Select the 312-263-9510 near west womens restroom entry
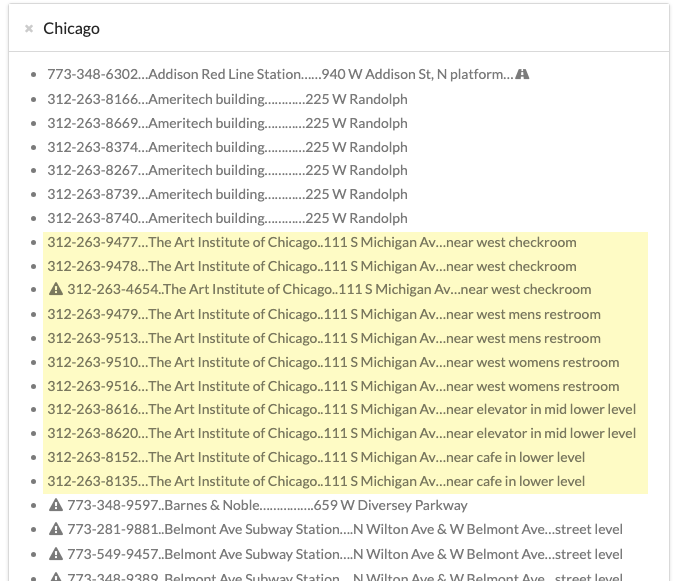Viewport: 679px width, 581px height. (x=333, y=362)
